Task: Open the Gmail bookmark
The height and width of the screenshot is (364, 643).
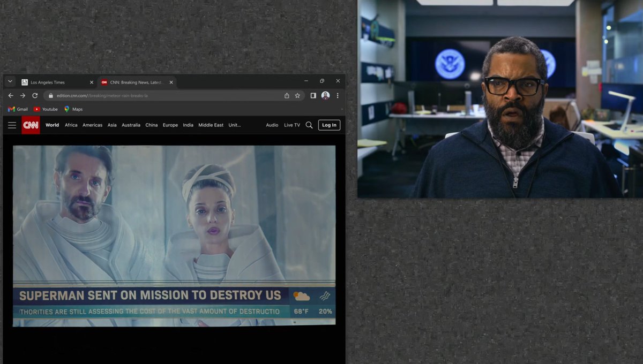Action: point(18,109)
